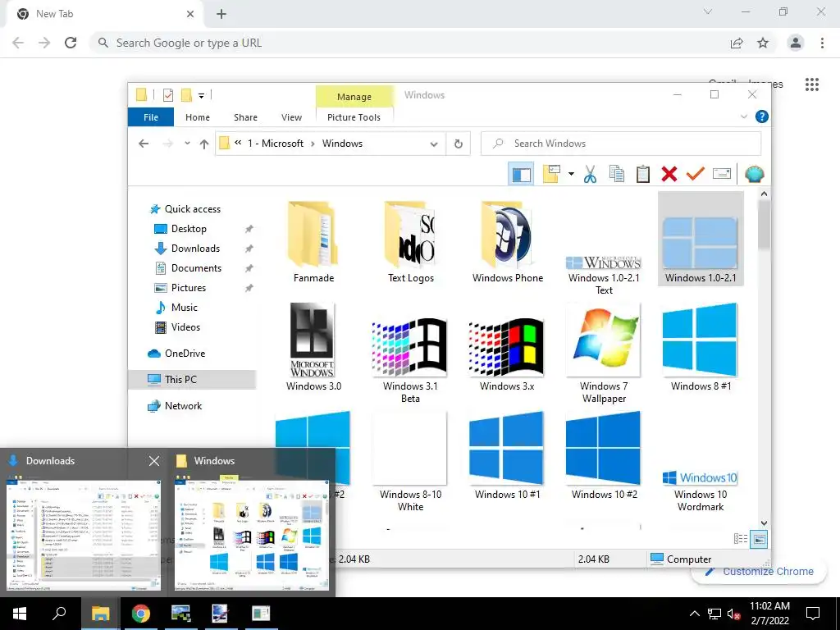Click the Explorer vertical scrollbar down arrow

point(764,523)
